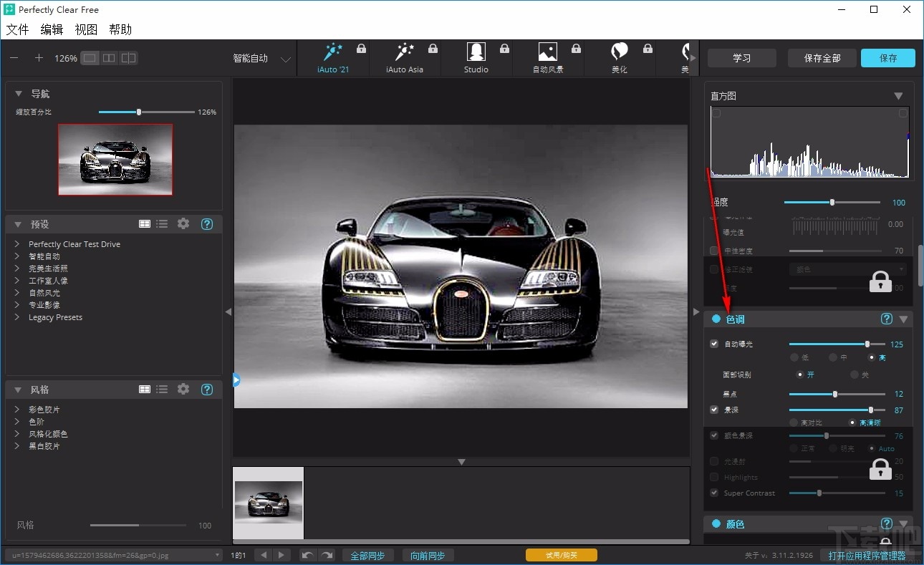Collapse the 直方图 panel
The height and width of the screenshot is (565, 924).
(x=898, y=96)
